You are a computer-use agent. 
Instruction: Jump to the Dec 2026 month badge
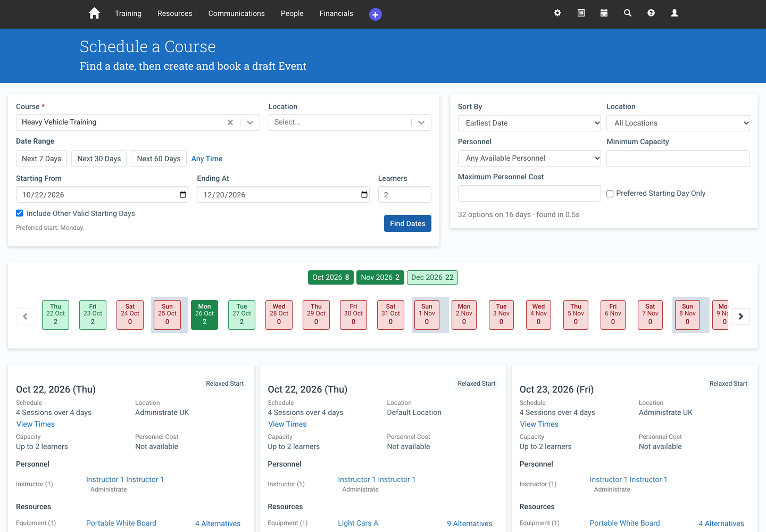(432, 277)
